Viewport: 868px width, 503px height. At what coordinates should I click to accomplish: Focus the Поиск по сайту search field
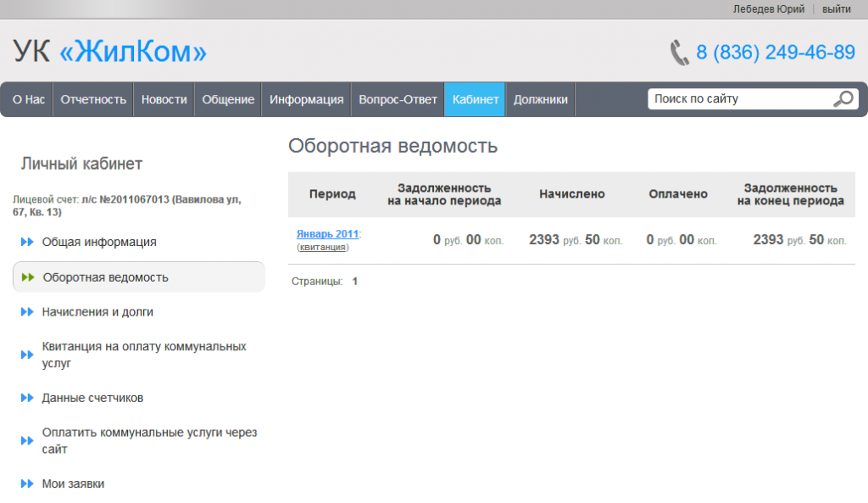[x=737, y=99]
